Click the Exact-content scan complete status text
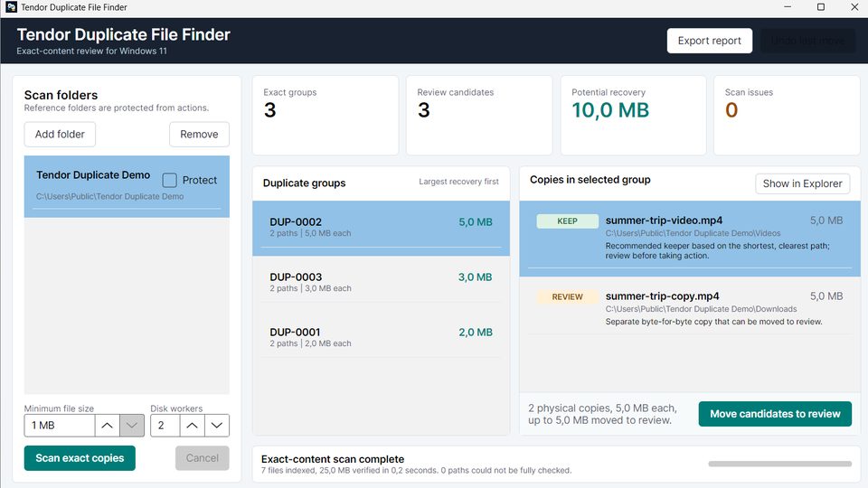 pyautogui.click(x=333, y=459)
